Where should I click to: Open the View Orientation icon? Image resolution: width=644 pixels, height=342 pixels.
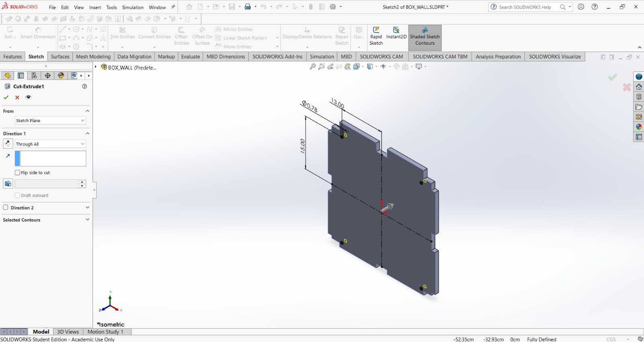tap(357, 66)
